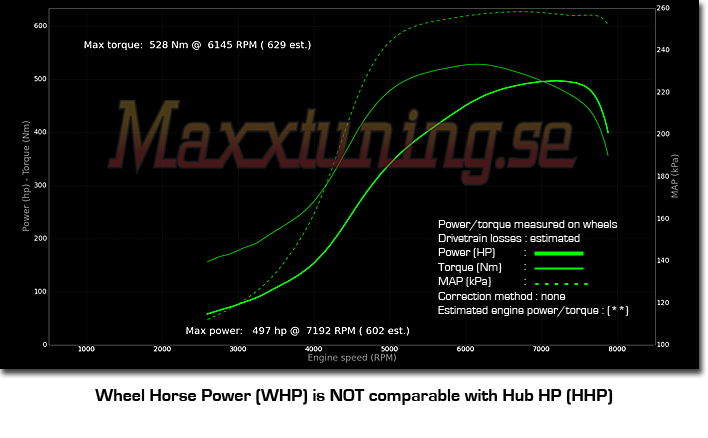Click the 'MAP (kPa)' legend label
The image size is (708, 438).
[x=464, y=281]
